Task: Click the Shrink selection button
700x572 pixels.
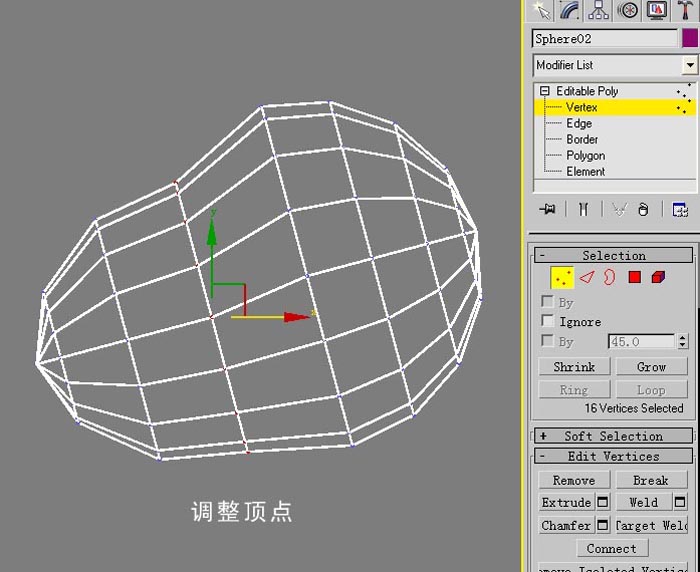Action: tap(574, 367)
